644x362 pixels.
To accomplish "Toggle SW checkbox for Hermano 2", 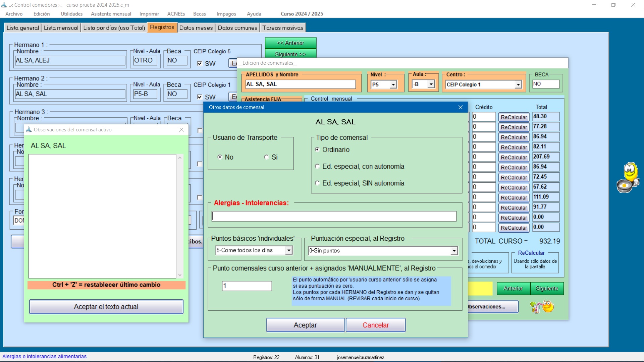I will [x=200, y=97].
